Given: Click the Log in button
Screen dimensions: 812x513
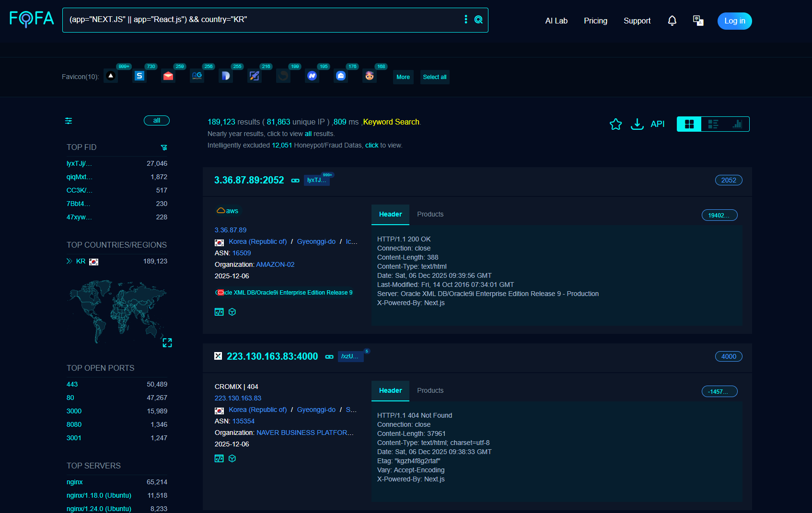Looking at the screenshot, I should [734, 21].
